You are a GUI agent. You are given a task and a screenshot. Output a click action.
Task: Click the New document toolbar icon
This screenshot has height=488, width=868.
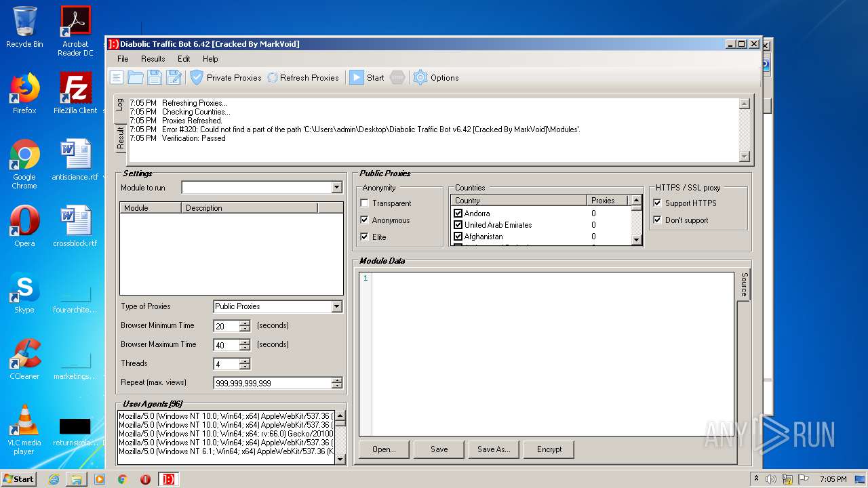pyautogui.click(x=117, y=77)
